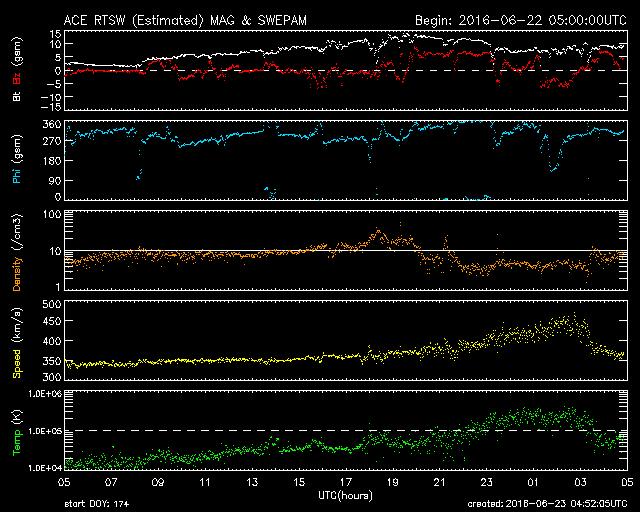Click the '350' tick on the Speed axis
Image resolution: width=640 pixels, height=512 pixels.
[52, 361]
